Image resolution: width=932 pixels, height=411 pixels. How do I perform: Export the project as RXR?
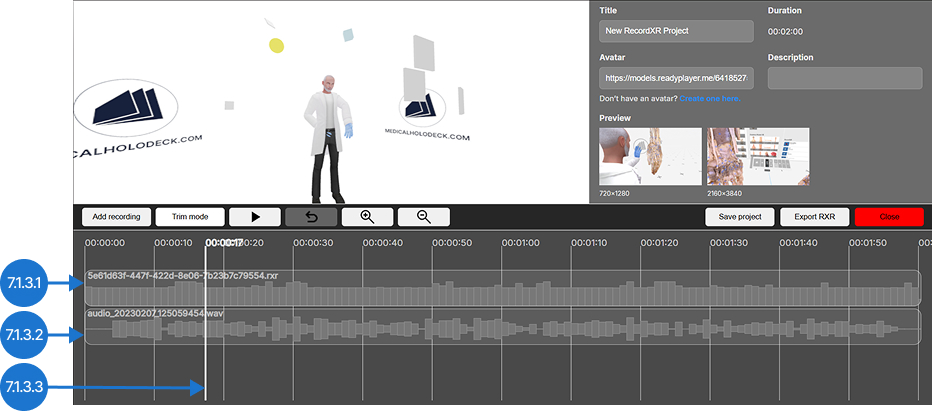coord(814,216)
